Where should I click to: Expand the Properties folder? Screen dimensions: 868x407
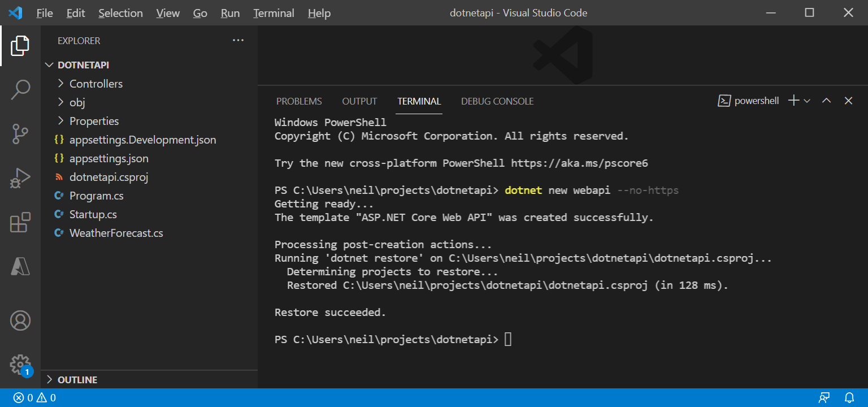pos(94,121)
